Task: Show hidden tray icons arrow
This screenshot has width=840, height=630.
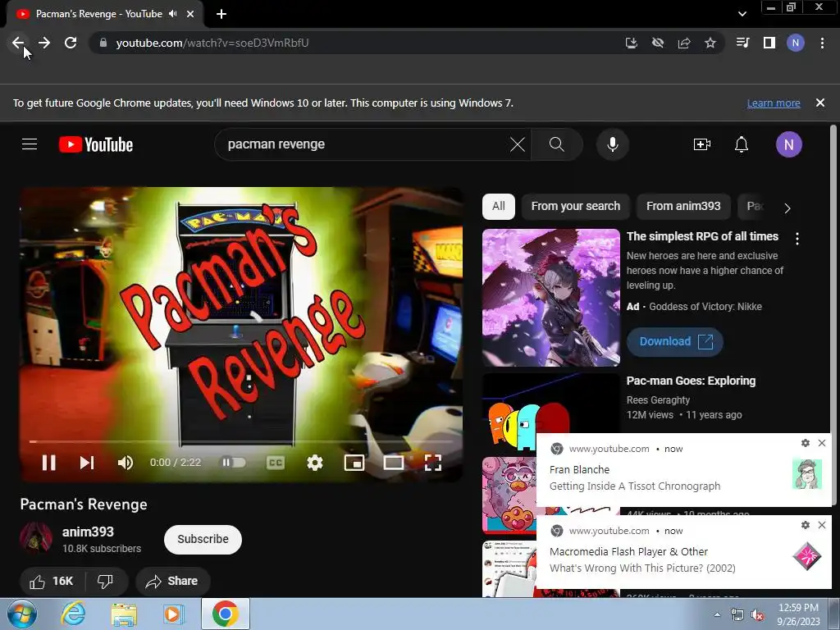Action: coord(717,614)
